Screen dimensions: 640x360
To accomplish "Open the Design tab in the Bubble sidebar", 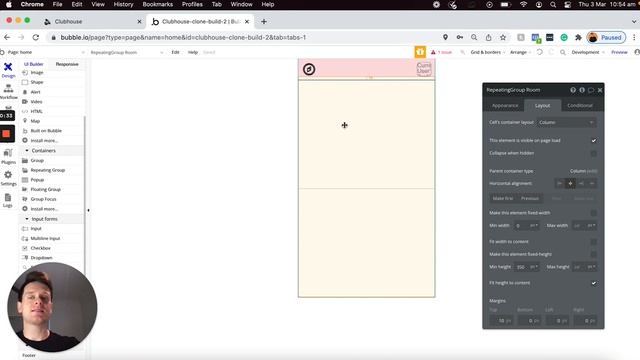I will [8, 70].
